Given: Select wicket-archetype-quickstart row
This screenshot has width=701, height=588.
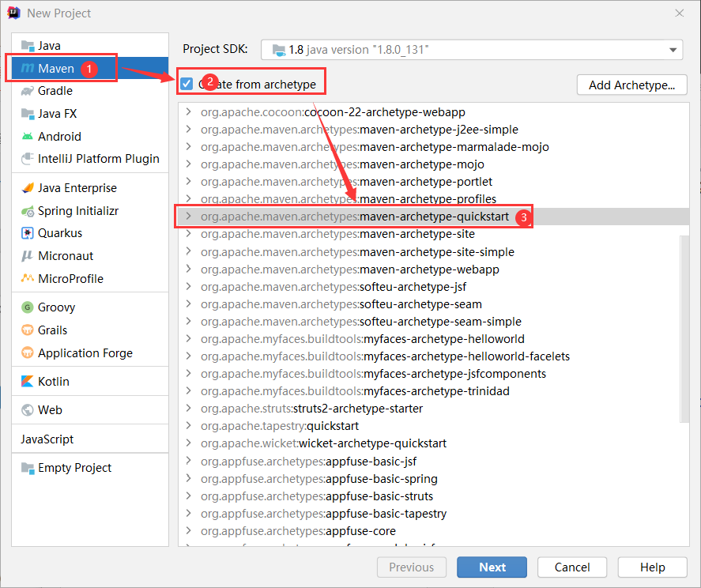Looking at the screenshot, I should click(x=434, y=443).
